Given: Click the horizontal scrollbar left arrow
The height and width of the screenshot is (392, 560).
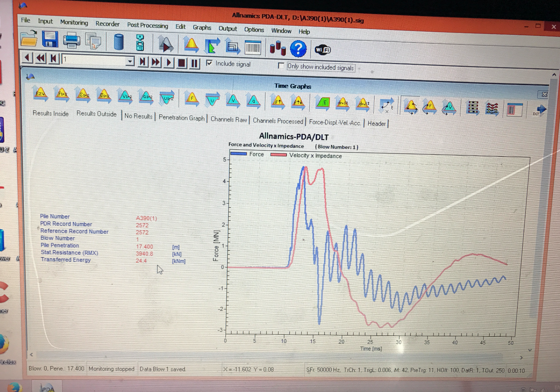Looking at the screenshot, I should (31, 354).
